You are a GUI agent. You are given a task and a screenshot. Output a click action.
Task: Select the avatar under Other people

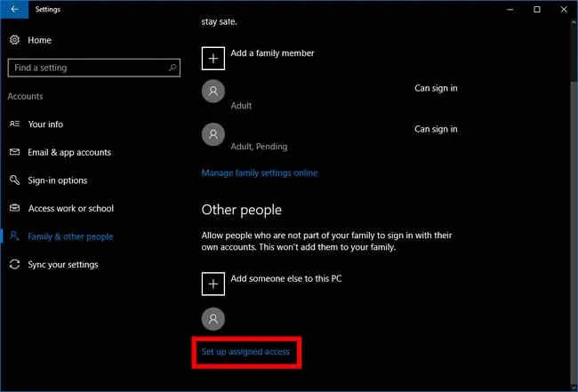[x=213, y=319]
